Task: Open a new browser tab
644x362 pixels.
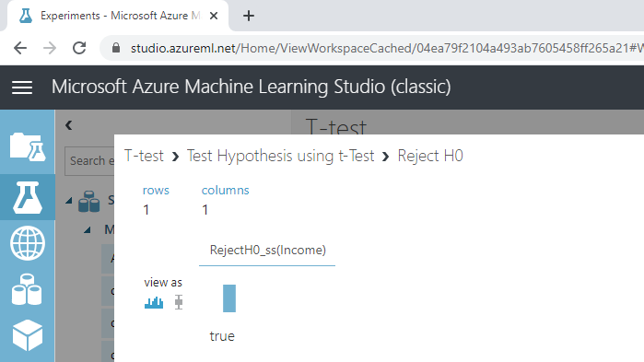Action: 249,16
